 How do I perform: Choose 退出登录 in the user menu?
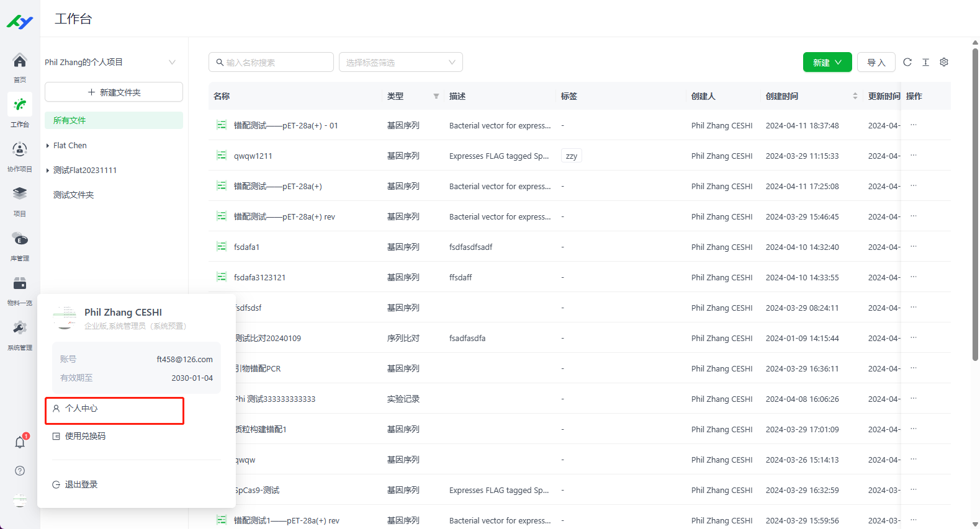click(81, 484)
